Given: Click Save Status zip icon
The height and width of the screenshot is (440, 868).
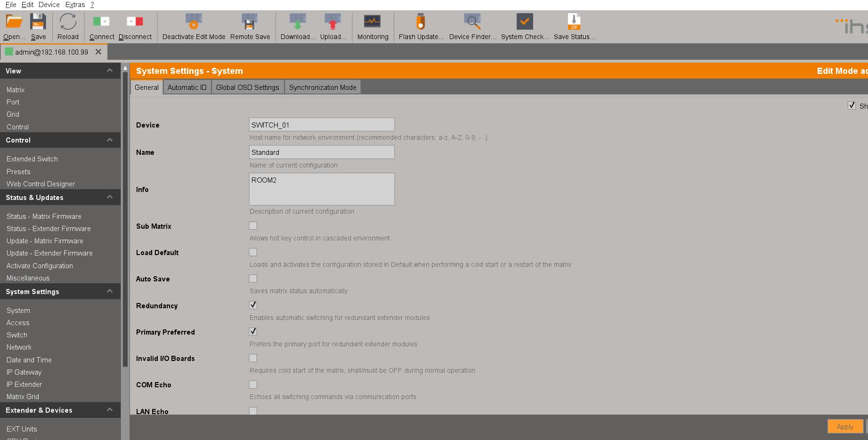Looking at the screenshot, I should pyautogui.click(x=574, y=22).
